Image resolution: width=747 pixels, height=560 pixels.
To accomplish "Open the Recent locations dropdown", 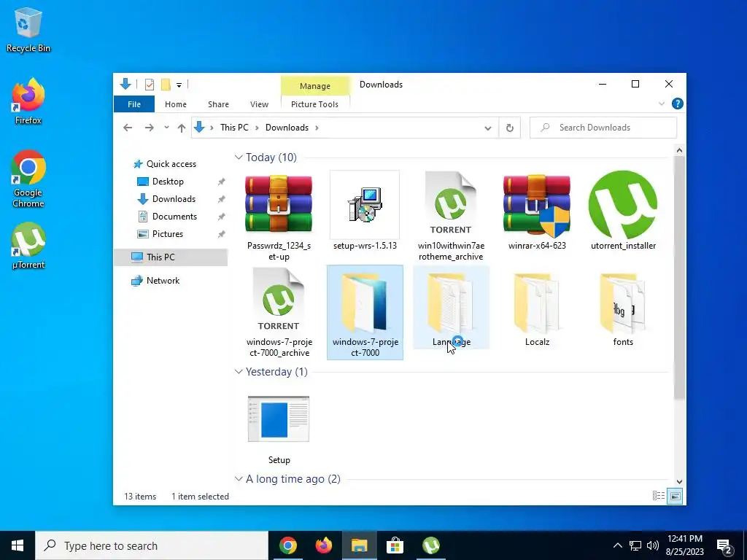I will 166,128.
